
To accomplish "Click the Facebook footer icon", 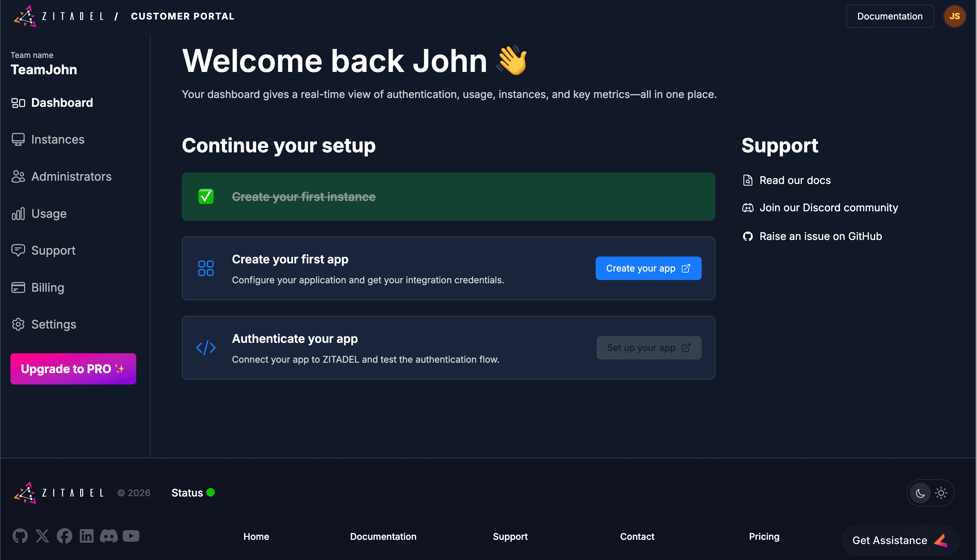I will point(64,536).
